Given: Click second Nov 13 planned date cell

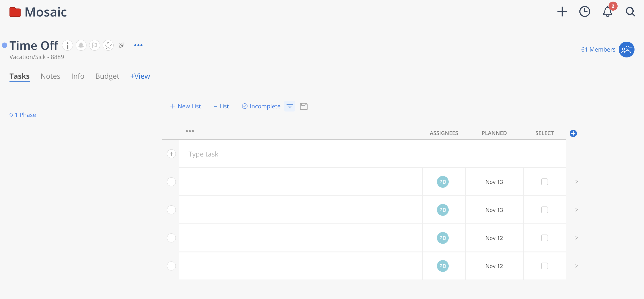Looking at the screenshot, I should pos(494,210).
